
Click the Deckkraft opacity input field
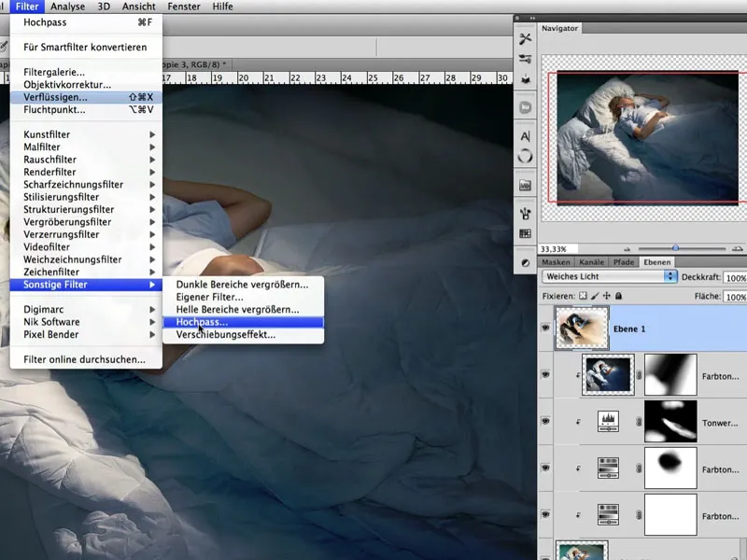pyautogui.click(x=735, y=277)
